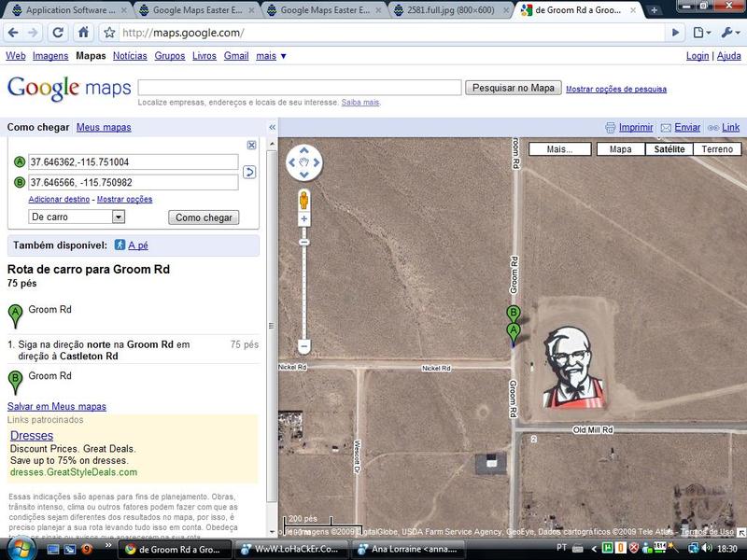Click the envelope icon beside Enviar
This screenshot has width=747, height=560.
click(x=666, y=128)
